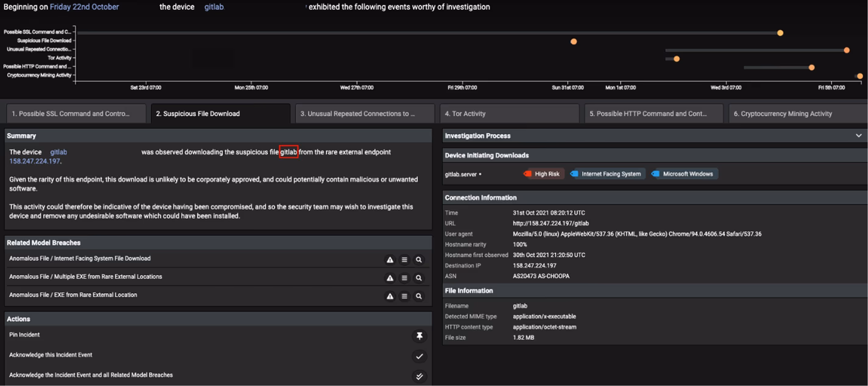868x386 pixels.
Task: Click the 158.247.224.197 endpoint link
Action: (34, 161)
